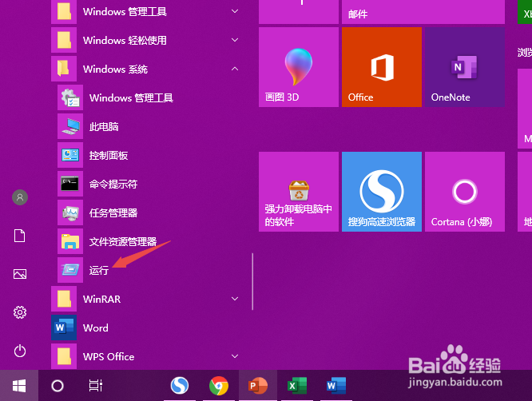The height and width of the screenshot is (401, 532).
Task: Open Task View on the taskbar
Action: coord(95,386)
